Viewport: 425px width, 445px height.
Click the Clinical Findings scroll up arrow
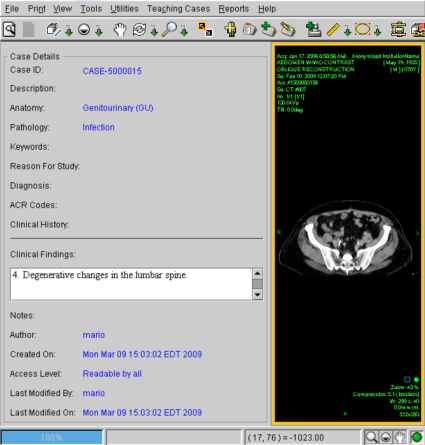click(257, 274)
